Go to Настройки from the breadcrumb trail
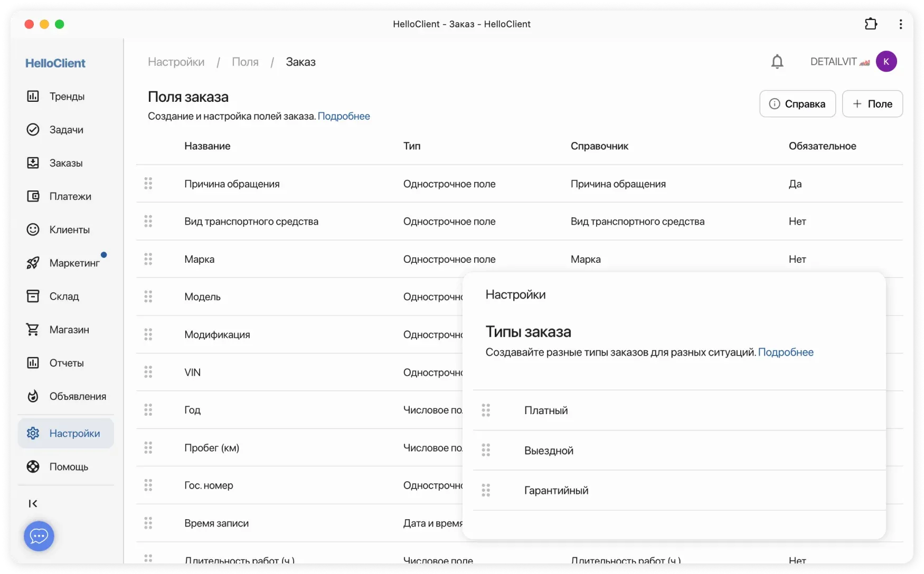Screen dimensions: 924x574 click(x=175, y=62)
